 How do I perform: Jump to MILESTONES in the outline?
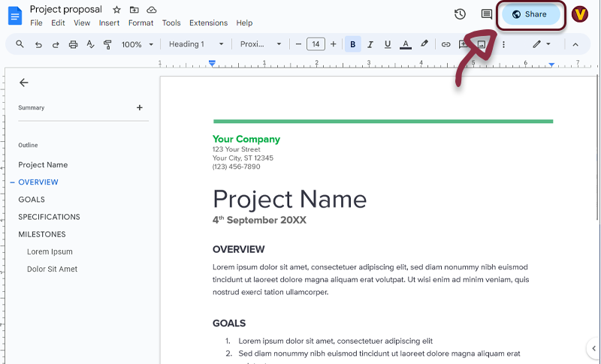tap(42, 234)
